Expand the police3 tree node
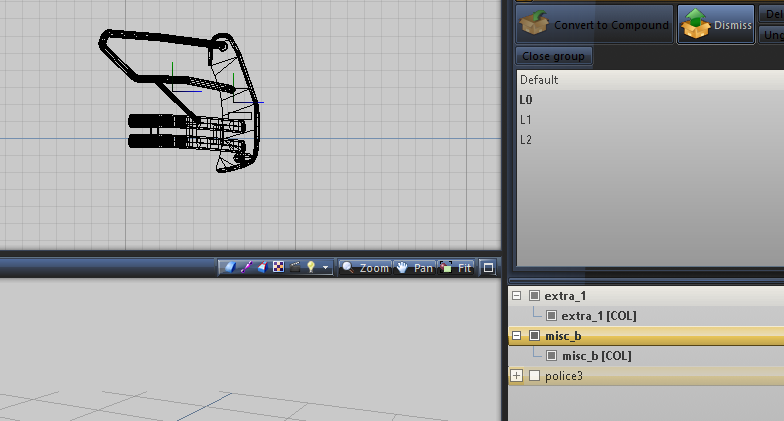 (x=516, y=376)
